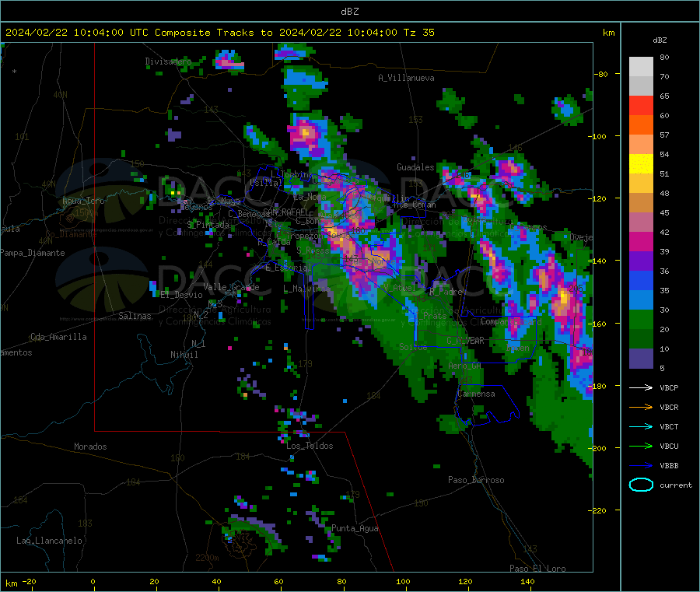Click the orange VBCR arrow legend icon

[641, 407]
